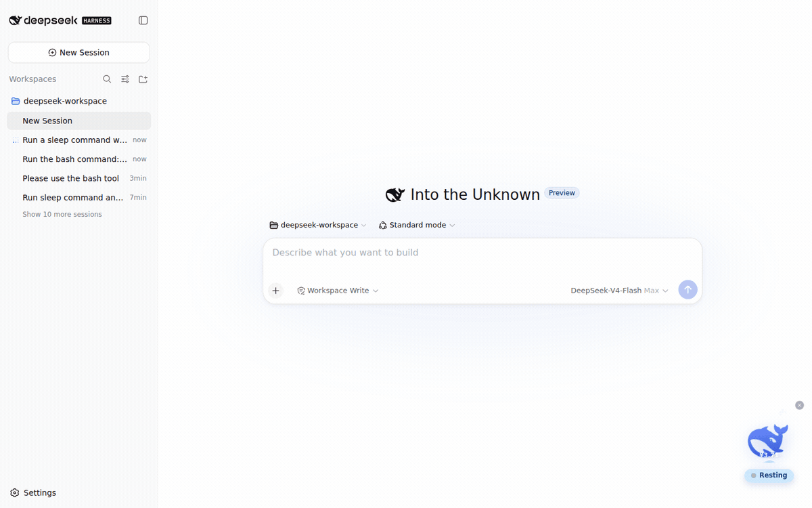Close the floating whale mascot widget
Image resolution: width=812 pixels, height=508 pixels.
[x=799, y=405]
